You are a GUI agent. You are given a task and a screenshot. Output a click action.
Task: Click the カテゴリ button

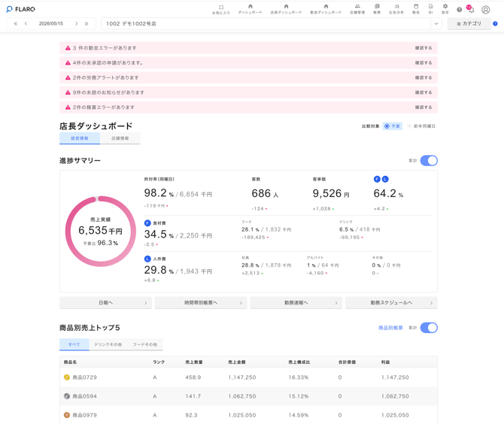click(469, 23)
